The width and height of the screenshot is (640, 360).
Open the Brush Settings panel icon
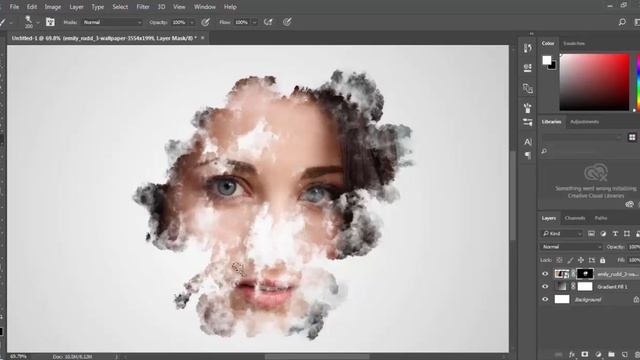[x=527, y=122]
